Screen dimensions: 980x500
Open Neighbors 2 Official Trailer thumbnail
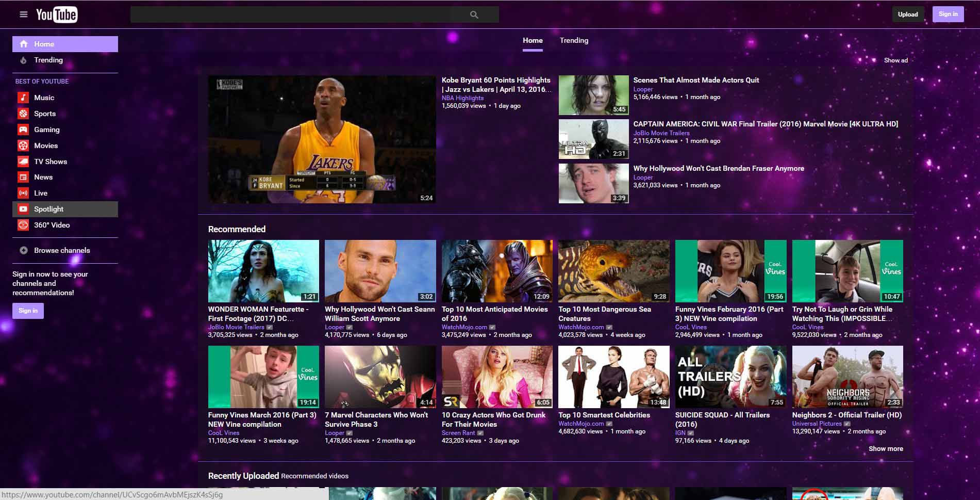[x=848, y=377]
